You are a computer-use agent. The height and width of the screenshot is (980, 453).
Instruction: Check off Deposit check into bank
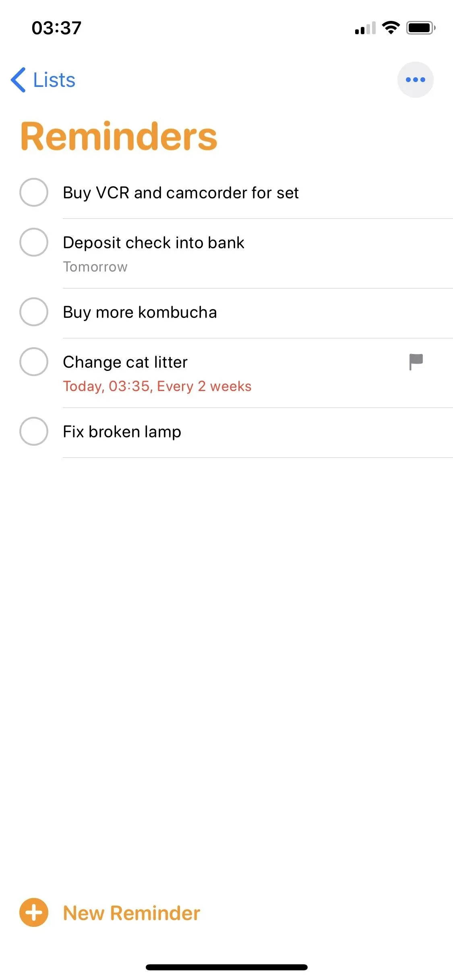(34, 242)
